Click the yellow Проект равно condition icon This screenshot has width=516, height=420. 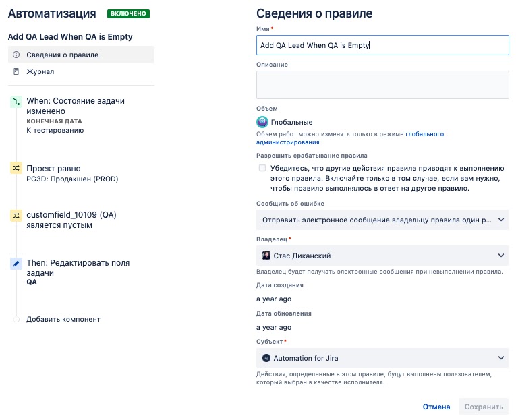coord(16,169)
